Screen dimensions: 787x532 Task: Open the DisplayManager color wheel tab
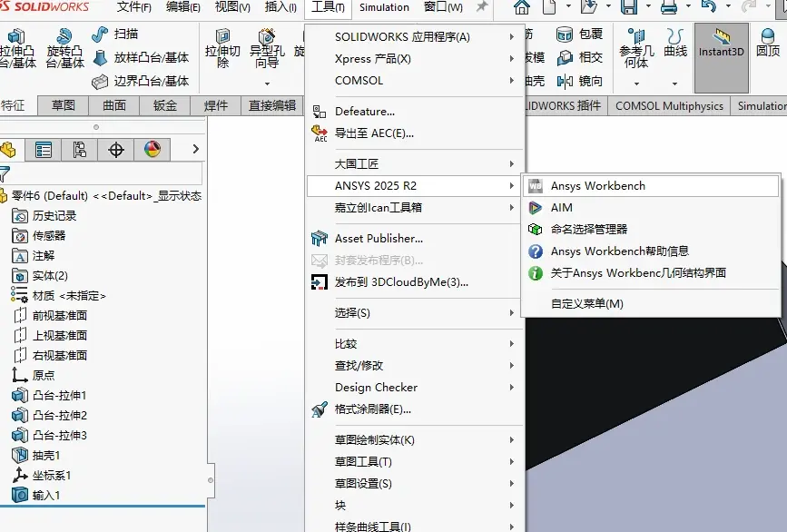(x=152, y=150)
